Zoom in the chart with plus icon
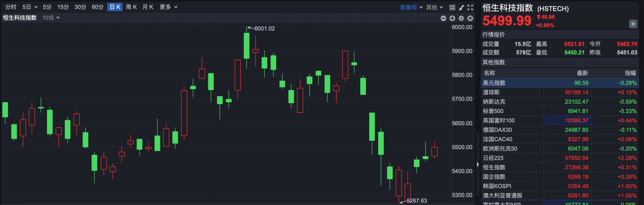The image size is (644, 205). (x=452, y=18)
